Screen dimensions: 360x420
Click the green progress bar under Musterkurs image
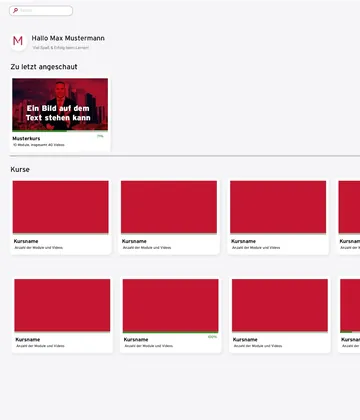coord(40,131)
